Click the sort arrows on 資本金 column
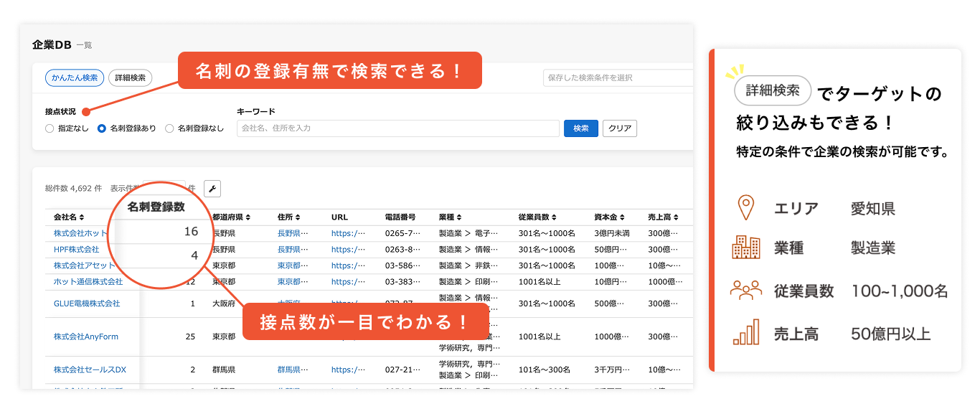The width and height of the screenshot is (980, 419). pyautogui.click(x=621, y=215)
